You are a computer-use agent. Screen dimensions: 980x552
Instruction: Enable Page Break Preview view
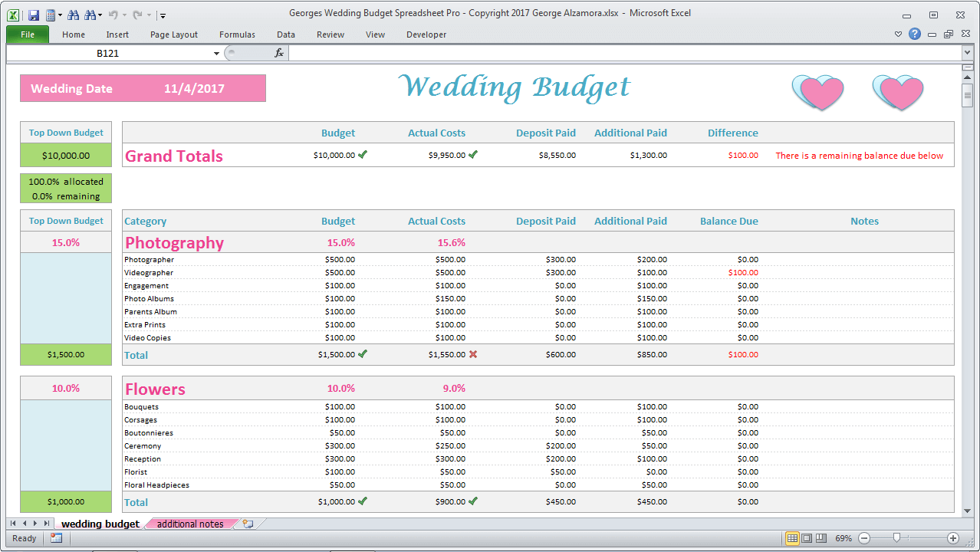(x=821, y=538)
